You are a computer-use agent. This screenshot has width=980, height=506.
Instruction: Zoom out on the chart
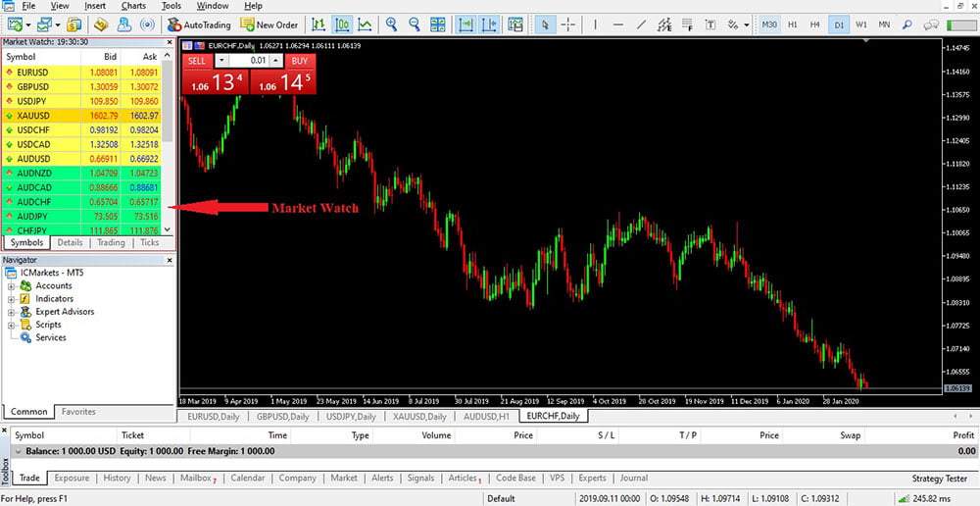[415, 25]
